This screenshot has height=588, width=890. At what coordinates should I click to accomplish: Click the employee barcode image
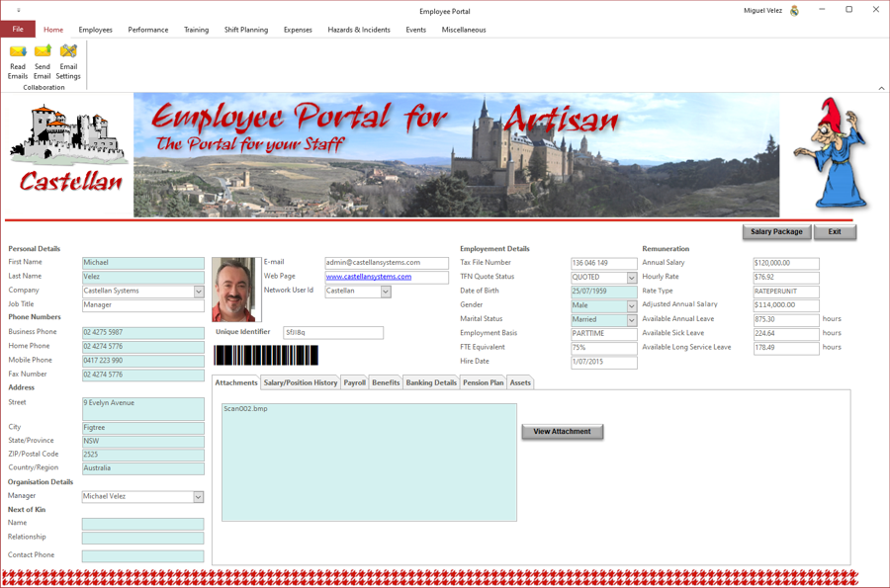pos(266,355)
